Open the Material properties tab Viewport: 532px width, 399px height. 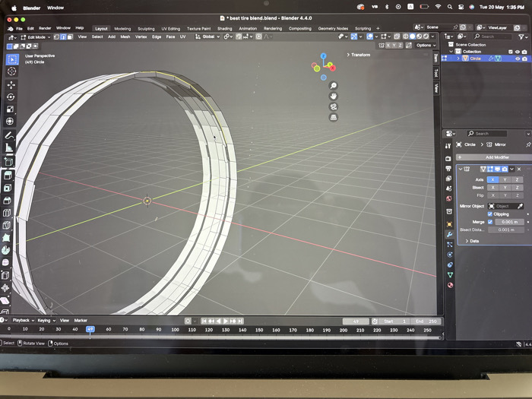click(x=450, y=285)
